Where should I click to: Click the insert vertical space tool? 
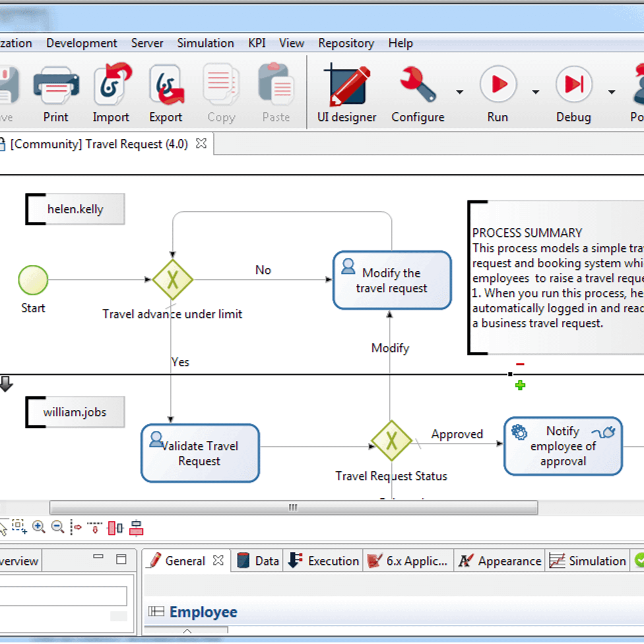(95, 527)
